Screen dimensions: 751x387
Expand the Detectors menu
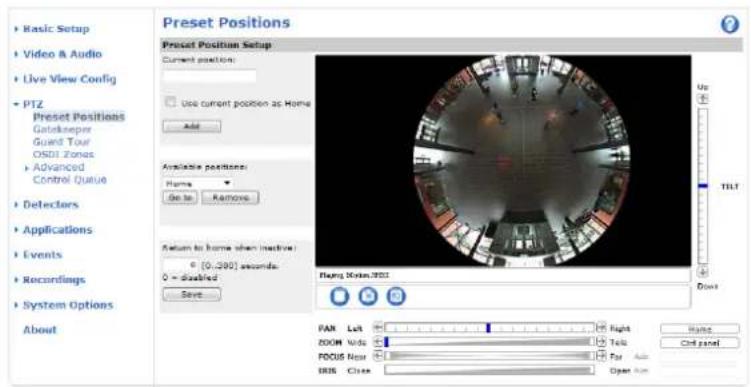(x=50, y=205)
